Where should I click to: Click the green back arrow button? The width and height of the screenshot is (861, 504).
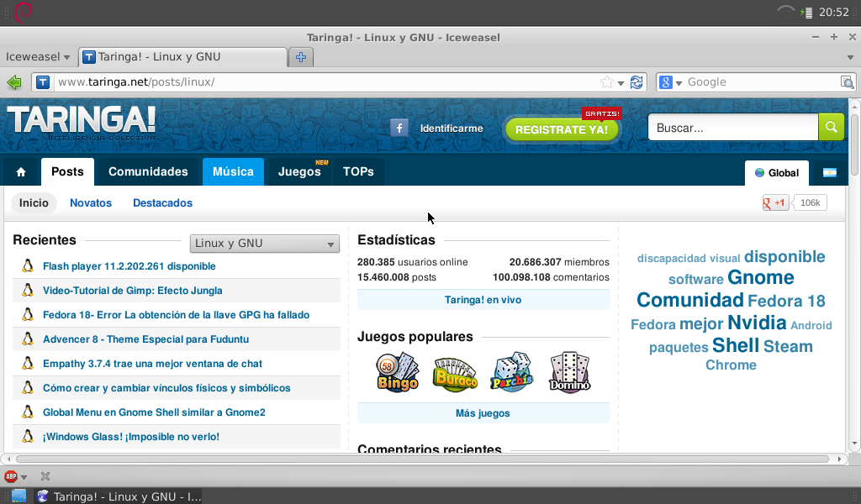[14, 82]
